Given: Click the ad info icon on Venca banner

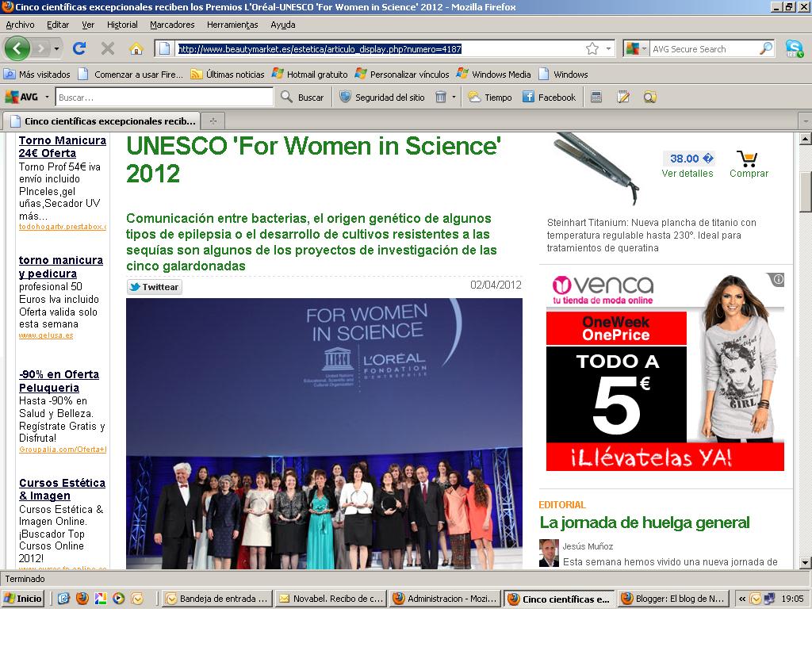Looking at the screenshot, I should click(x=778, y=280).
